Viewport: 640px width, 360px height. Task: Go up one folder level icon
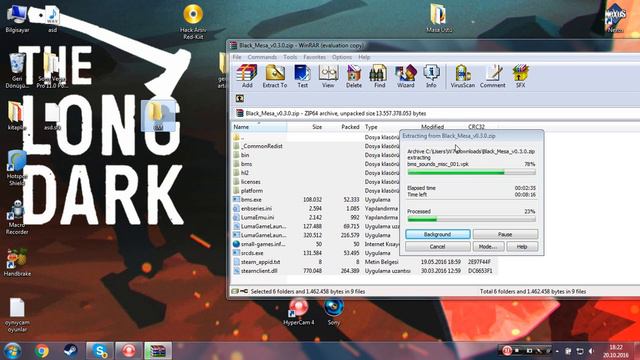[240, 98]
